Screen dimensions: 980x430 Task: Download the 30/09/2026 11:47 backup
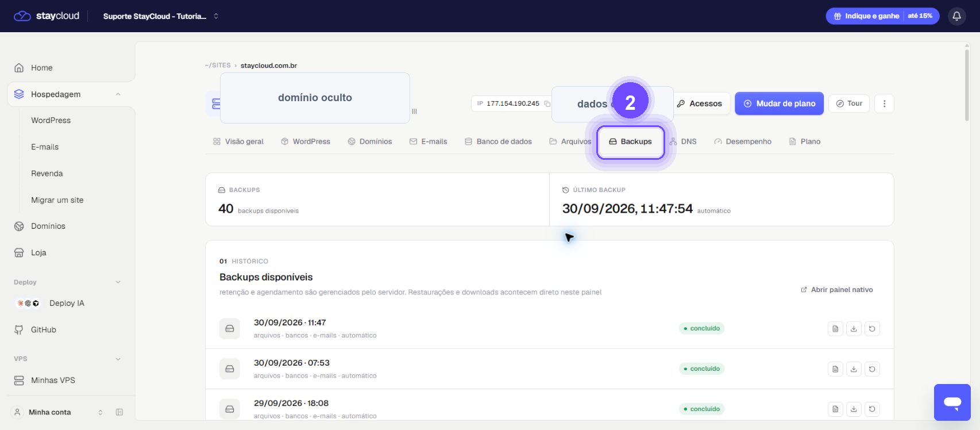(x=854, y=329)
